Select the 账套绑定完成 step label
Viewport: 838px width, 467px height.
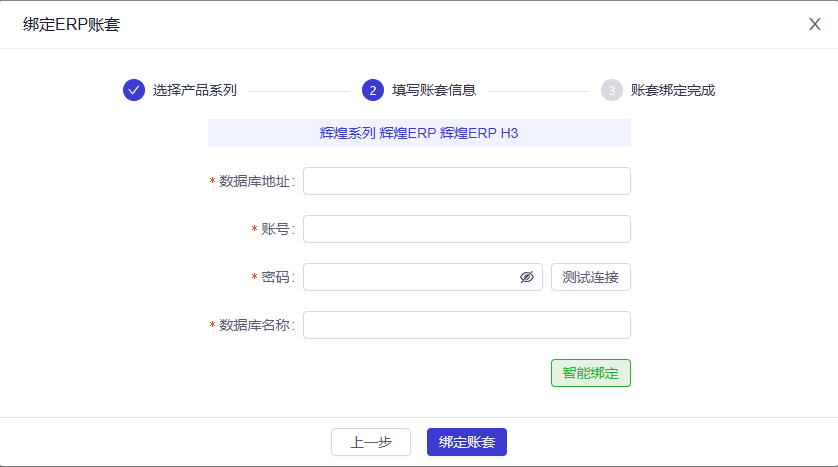point(672,90)
